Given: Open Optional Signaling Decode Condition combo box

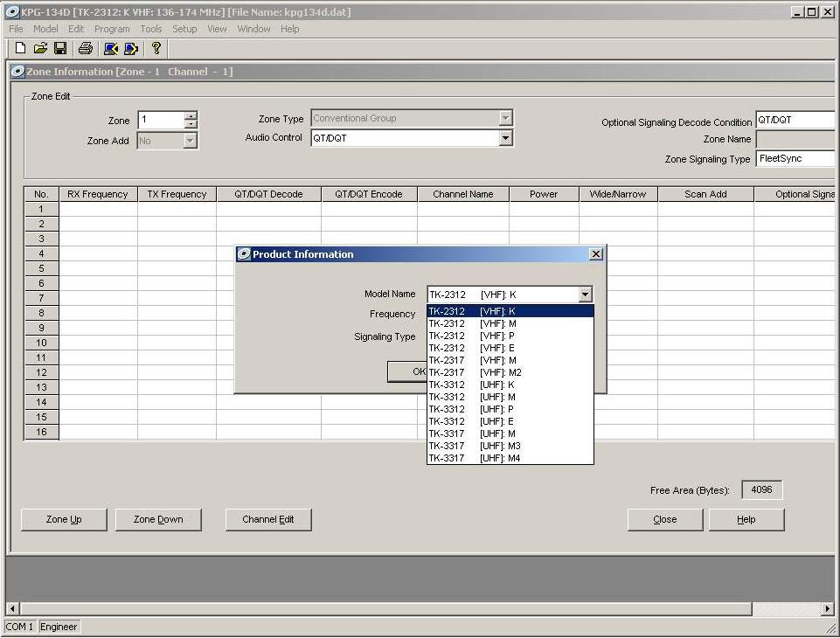Looking at the screenshot, I should point(795,120).
